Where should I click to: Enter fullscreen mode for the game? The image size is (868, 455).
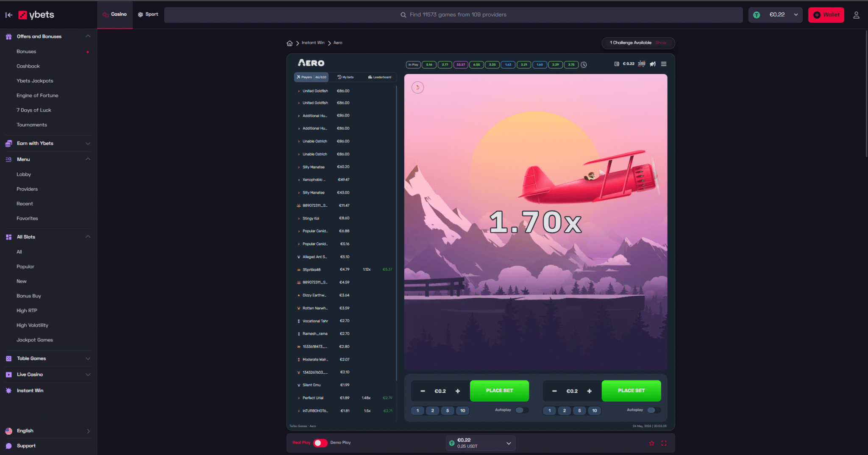click(x=664, y=443)
